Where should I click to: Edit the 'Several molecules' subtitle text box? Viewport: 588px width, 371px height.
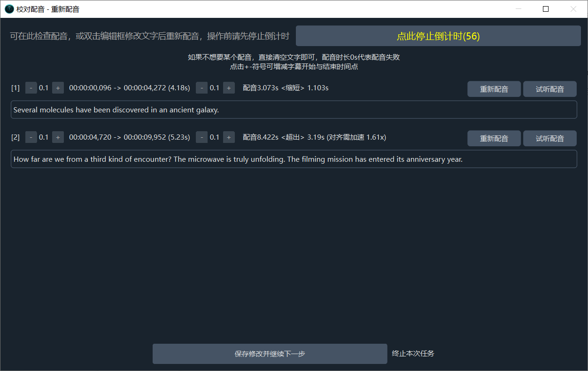[x=294, y=110]
